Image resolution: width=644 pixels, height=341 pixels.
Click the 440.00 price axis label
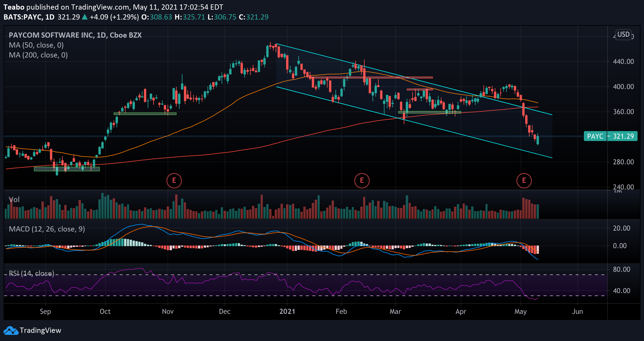623,62
